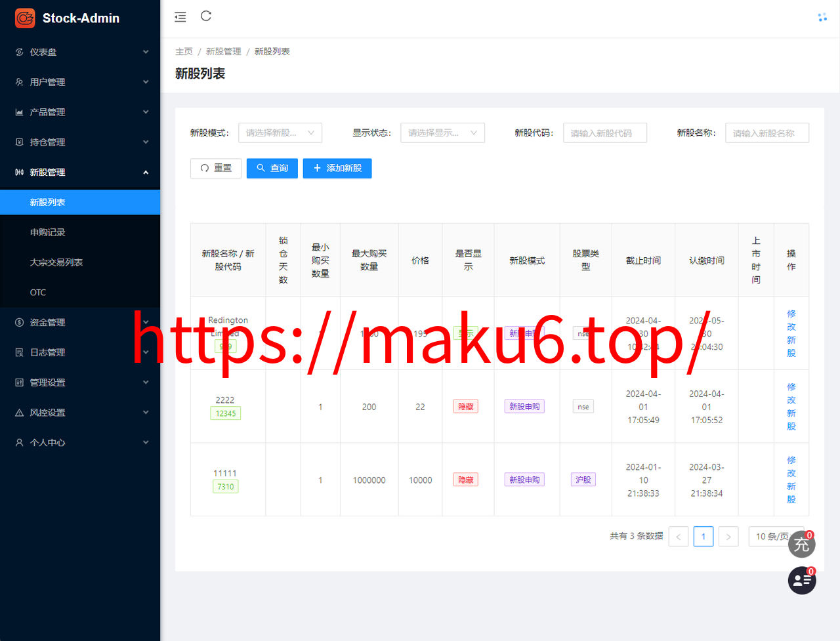The height and width of the screenshot is (641, 840).
Task: Click the 截止时间 column header
Action: (643, 260)
